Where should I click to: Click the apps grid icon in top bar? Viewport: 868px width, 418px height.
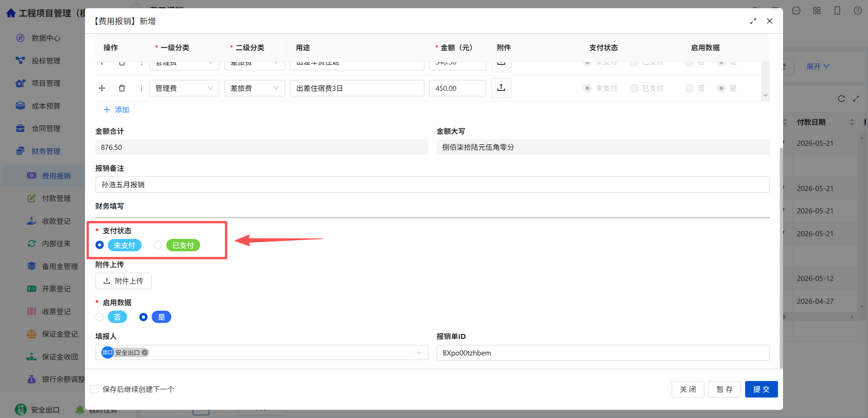[817, 11]
